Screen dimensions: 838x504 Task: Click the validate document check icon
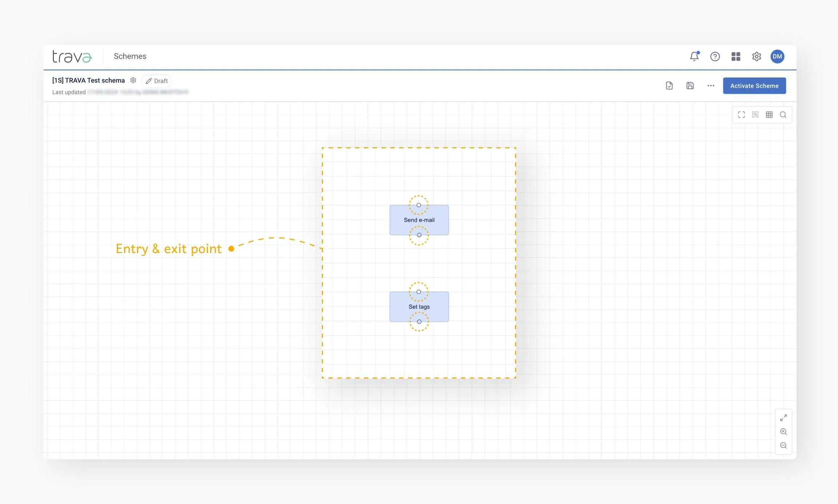[669, 86]
